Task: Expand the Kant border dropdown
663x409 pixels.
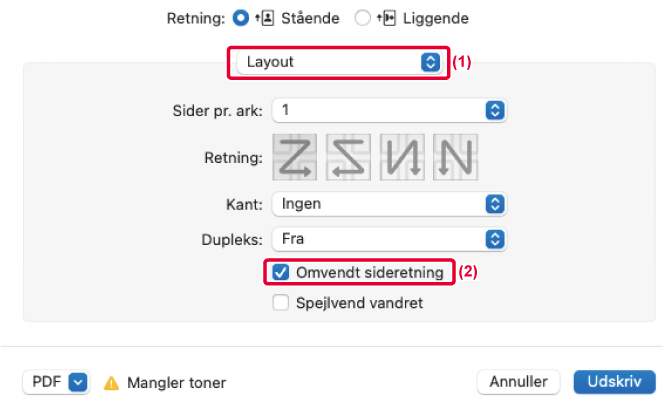Action: pyautogui.click(x=388, y=204)
